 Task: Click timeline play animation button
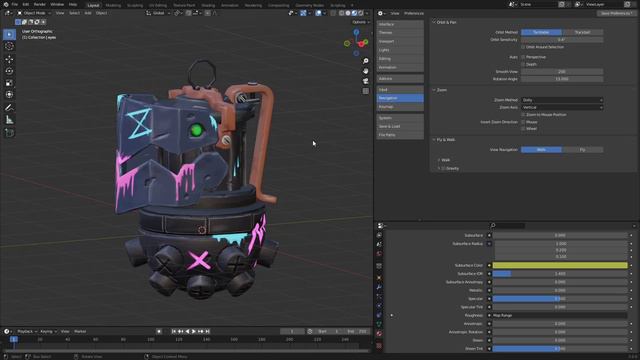194,332
